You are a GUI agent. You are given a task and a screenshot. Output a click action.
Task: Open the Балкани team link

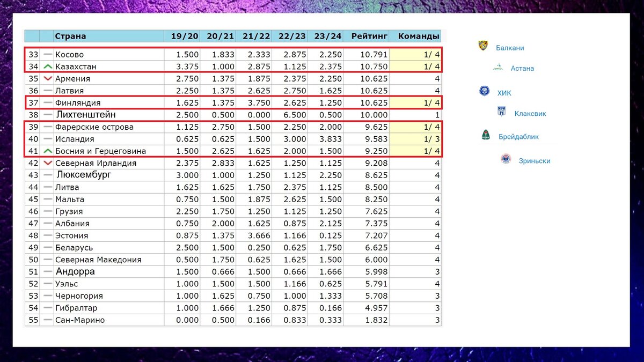[x=510, y=48]
